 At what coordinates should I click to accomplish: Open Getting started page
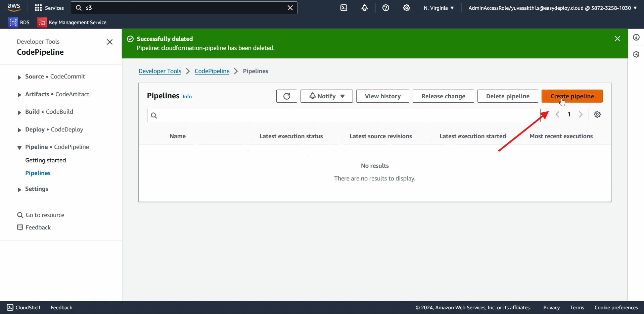click(x=46, y=160)
